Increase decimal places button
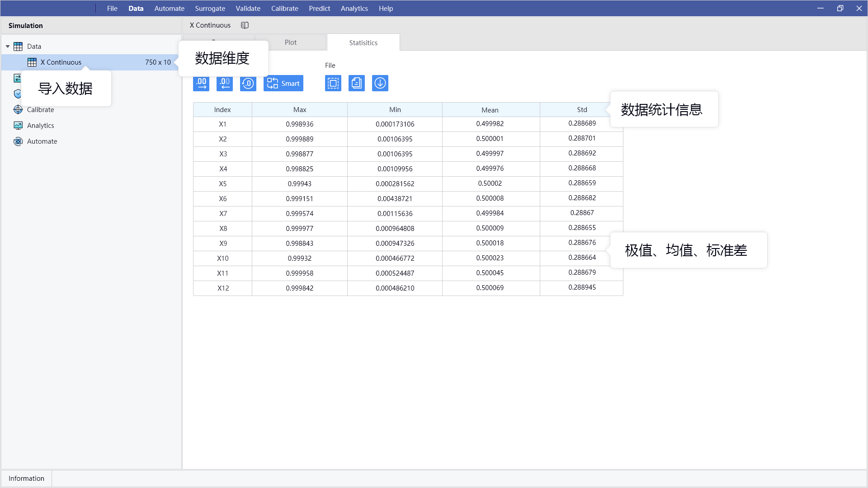 [x=201, y=83]
